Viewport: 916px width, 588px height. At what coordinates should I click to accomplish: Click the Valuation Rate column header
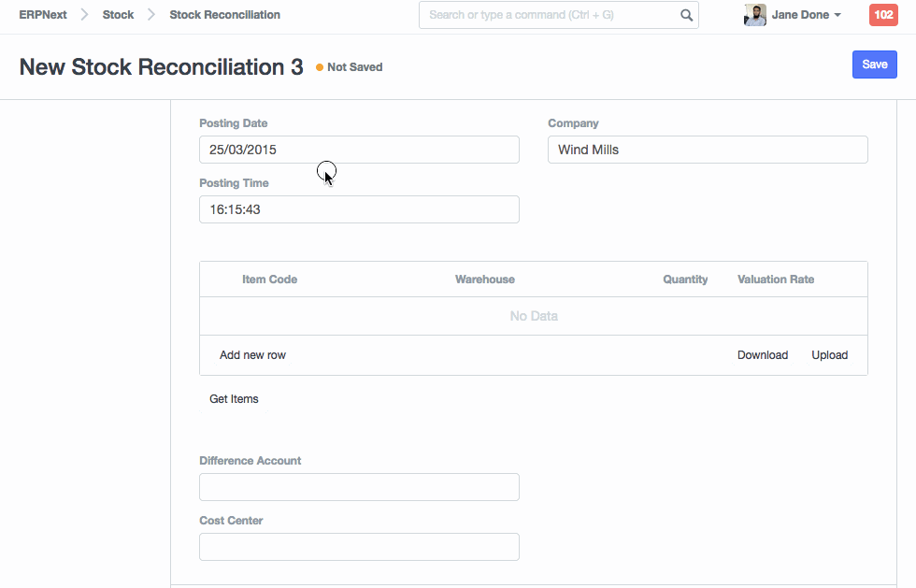(775, 280)
